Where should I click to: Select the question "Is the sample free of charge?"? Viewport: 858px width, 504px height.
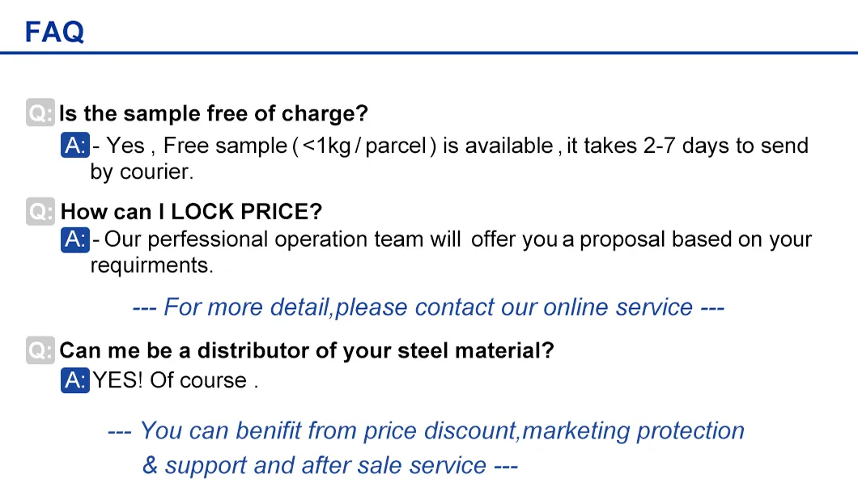(214, 113)
